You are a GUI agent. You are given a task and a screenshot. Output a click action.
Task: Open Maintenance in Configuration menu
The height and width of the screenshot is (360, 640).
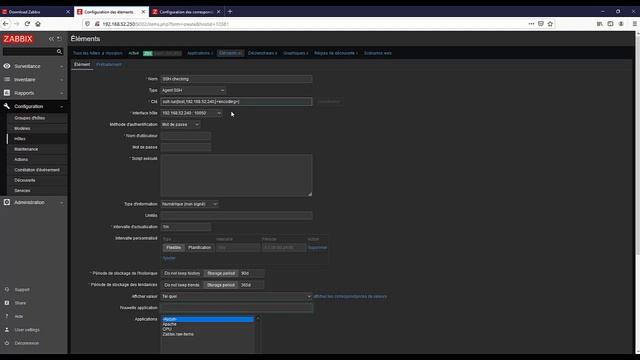pos(26,149)
